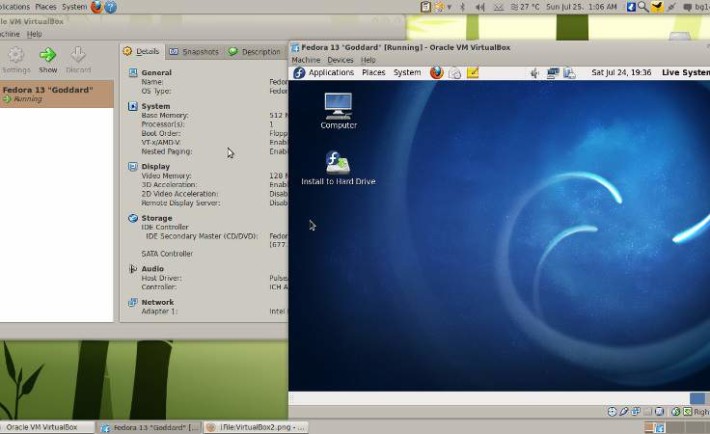
Task: Click the Bluetooth icon in host tray
Action: [x=462, y=7]
